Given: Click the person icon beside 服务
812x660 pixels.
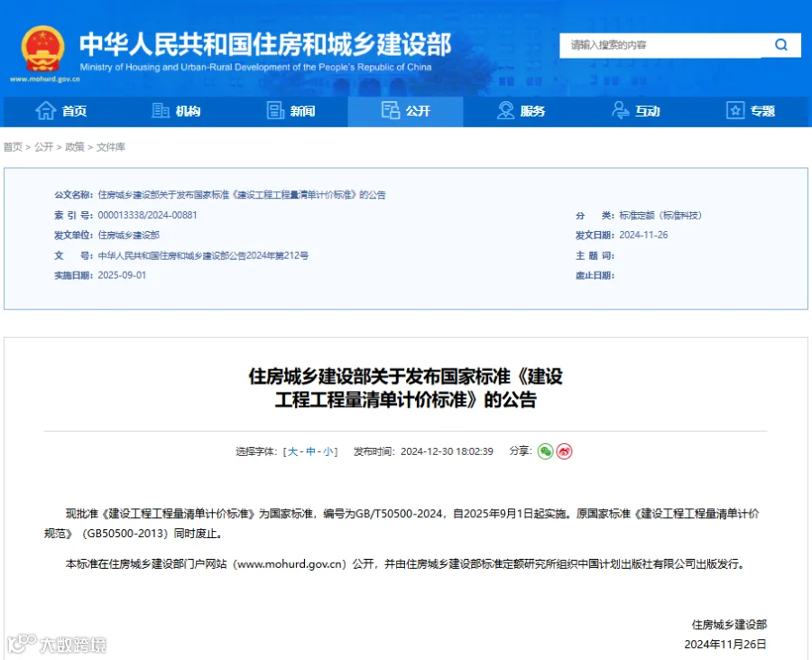Looking at the screenshot, I should point(505,110).
